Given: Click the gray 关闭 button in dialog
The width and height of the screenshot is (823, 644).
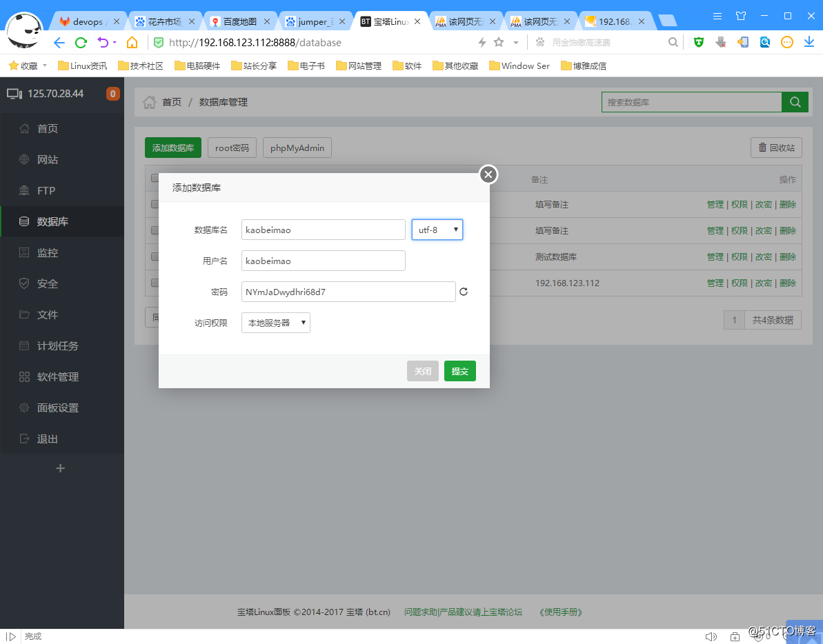Looking at the screenshot, I should tap(422, 371).
